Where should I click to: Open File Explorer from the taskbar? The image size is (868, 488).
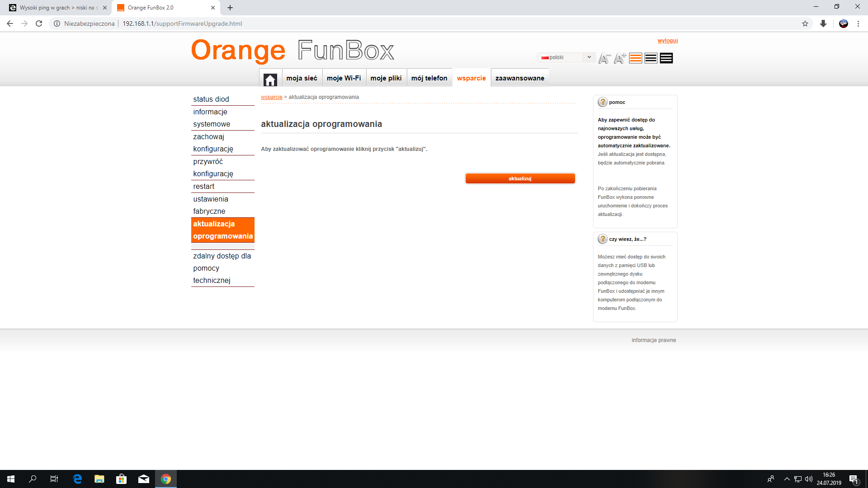click(99, 479)
